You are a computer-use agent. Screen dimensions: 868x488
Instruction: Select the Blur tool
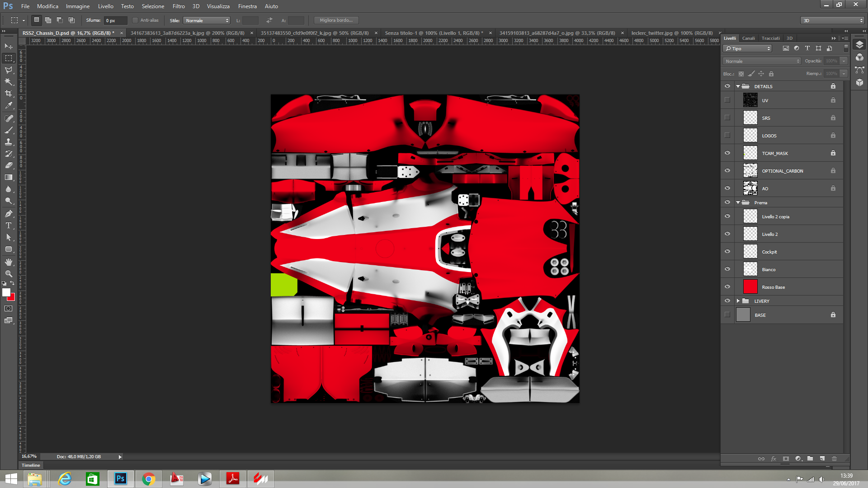click(9, 189)
